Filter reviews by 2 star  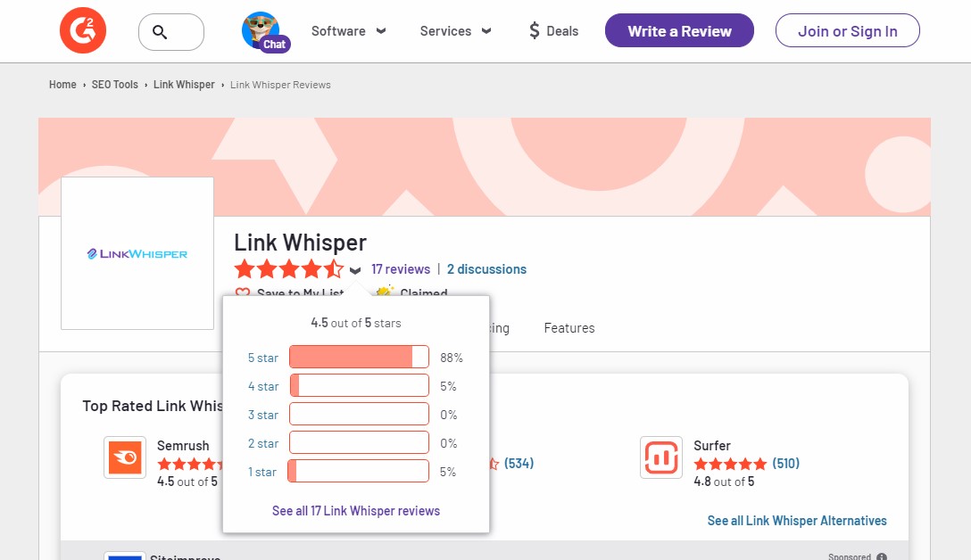263,443
